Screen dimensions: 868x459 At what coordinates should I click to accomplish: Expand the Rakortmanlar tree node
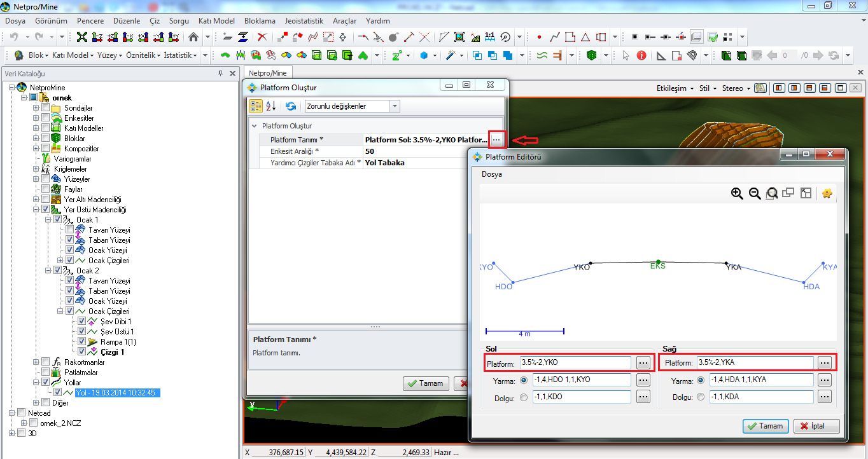pyautogui.click(x=36, y=362)
